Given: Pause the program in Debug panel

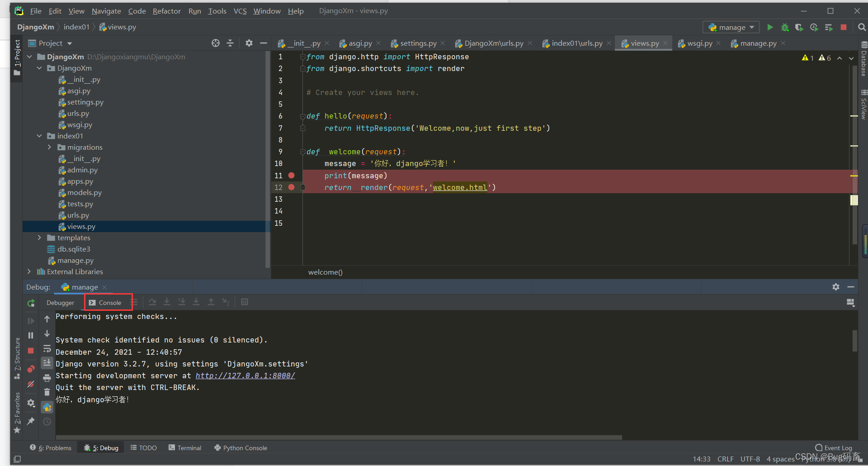Looking at the screenshot, I should point(31,335).
